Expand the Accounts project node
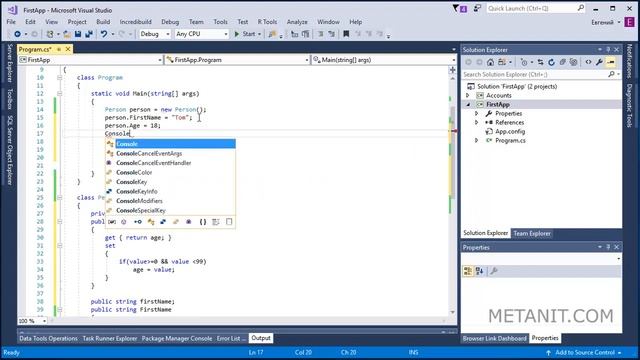This screenshot has width=640, height=360. coord(468,96)
